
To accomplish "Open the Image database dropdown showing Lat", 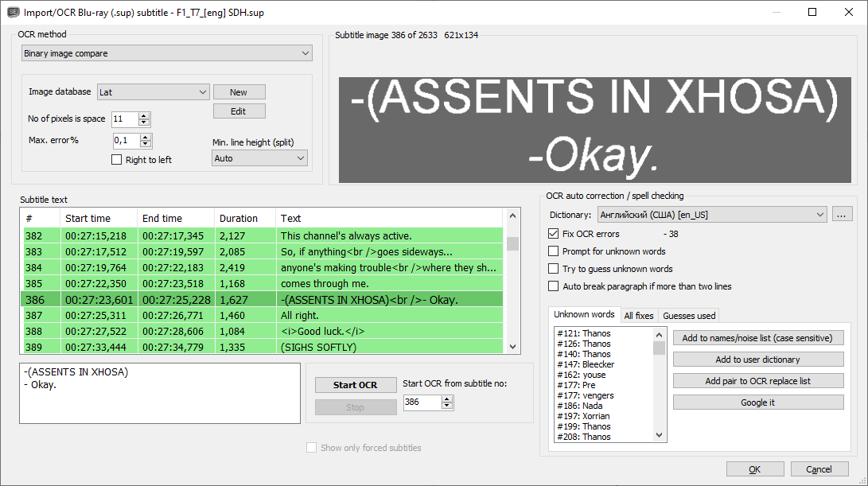I will tap(152, 91).
